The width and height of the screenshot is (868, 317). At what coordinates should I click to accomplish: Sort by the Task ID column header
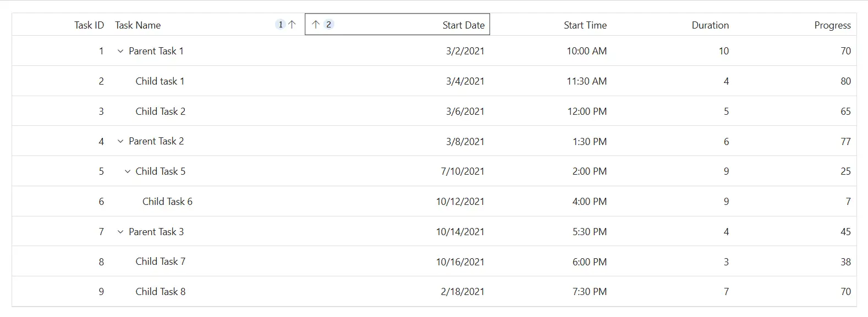pyautogui.click(x=89, y=25)
